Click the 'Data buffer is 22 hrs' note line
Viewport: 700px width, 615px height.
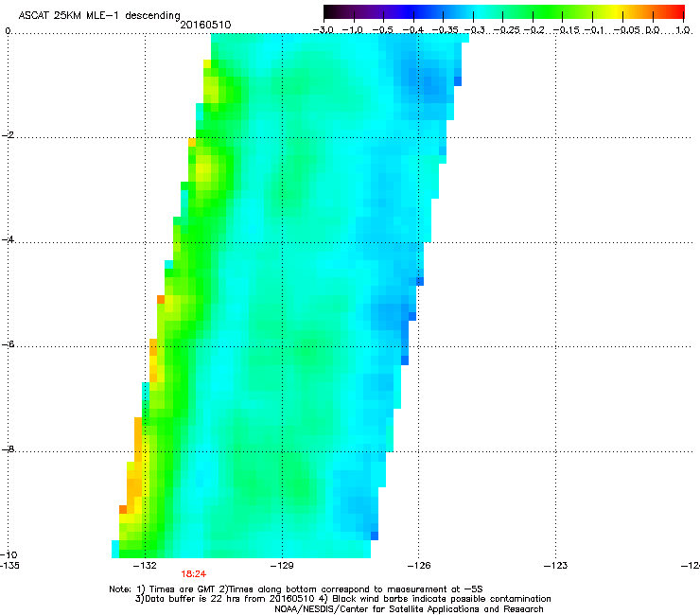(342, 599)
